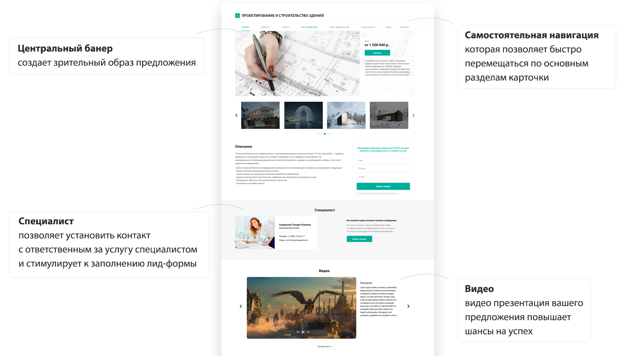The width and height of the screenshot is (644, 356).
Task: Click the video progress bar
Action: (303, 335)
